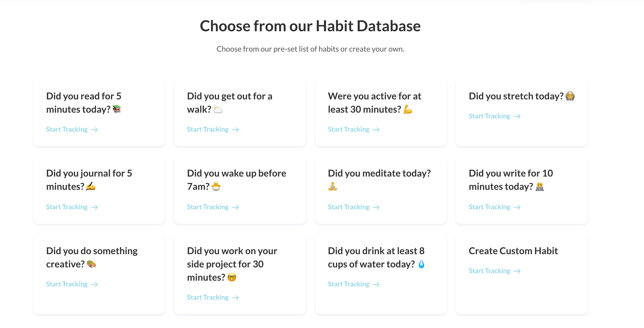This screenshot has width=644, height=328.
Task: Click the sun behind cloud emoji
Action: click(218, 109)
